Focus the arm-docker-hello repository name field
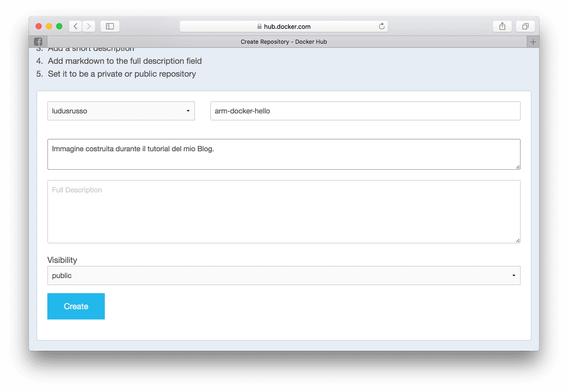Viewport: 568px width, 392px height. coord(364,111)
